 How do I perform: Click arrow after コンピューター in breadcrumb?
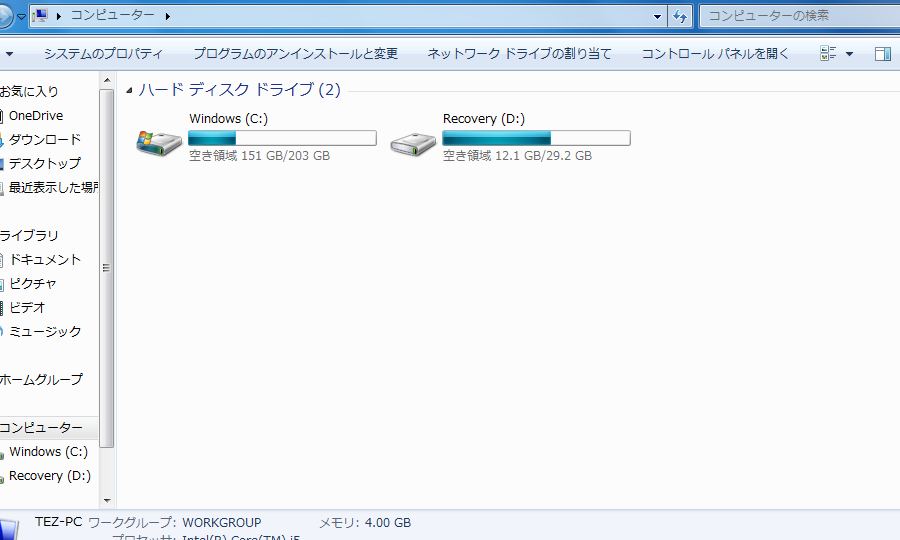(167, 16)
